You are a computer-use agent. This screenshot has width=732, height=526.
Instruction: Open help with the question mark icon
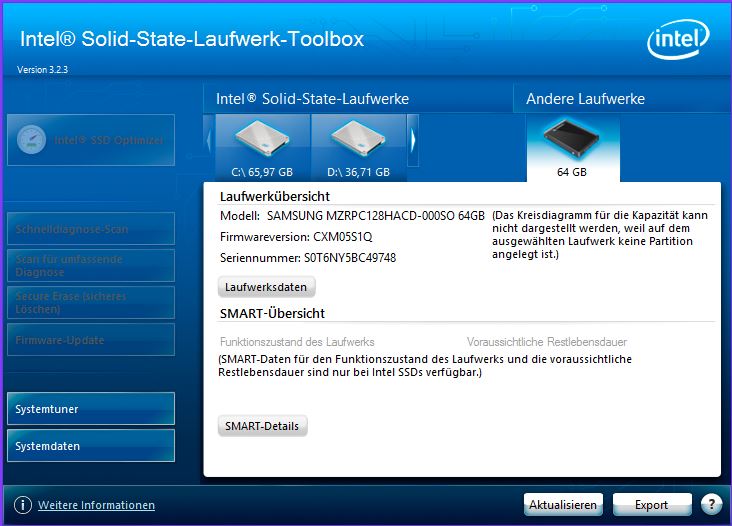pos(711,504)
